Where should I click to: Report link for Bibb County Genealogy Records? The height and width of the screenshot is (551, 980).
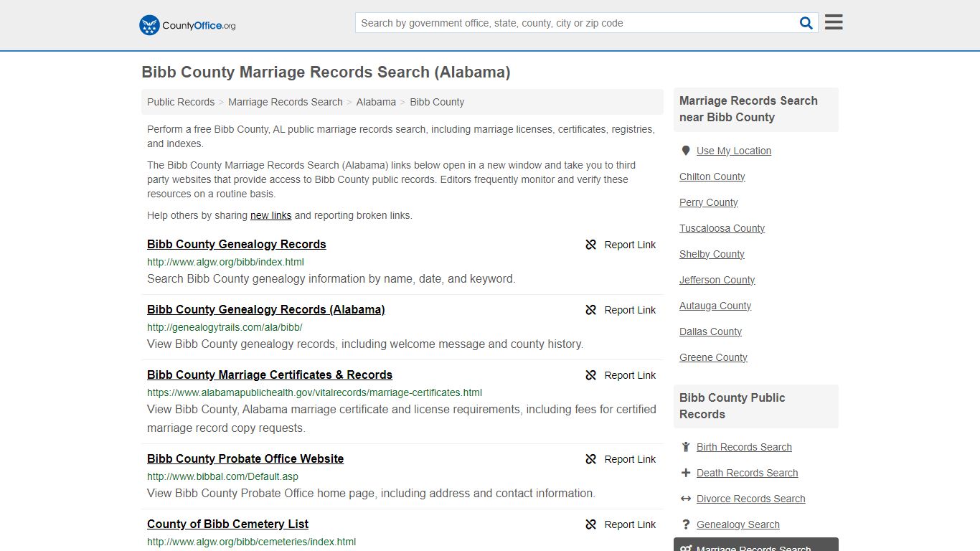(630, 245)
